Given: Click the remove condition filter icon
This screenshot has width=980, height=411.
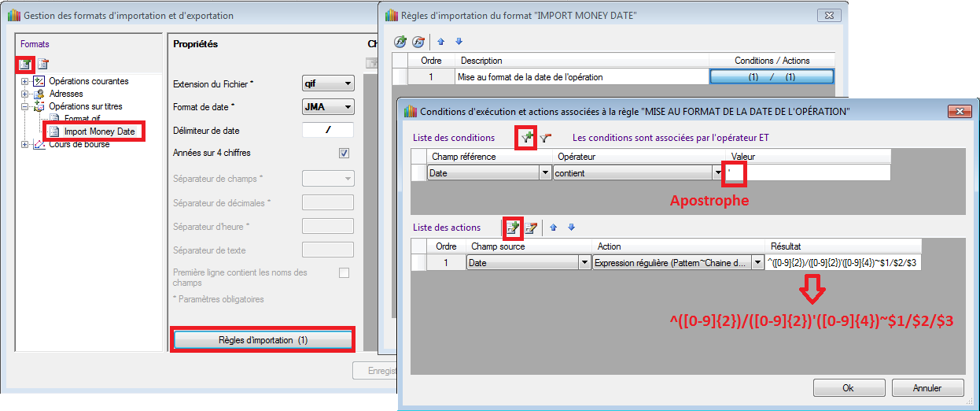Looking at the screenshot, I should (545, 138).
